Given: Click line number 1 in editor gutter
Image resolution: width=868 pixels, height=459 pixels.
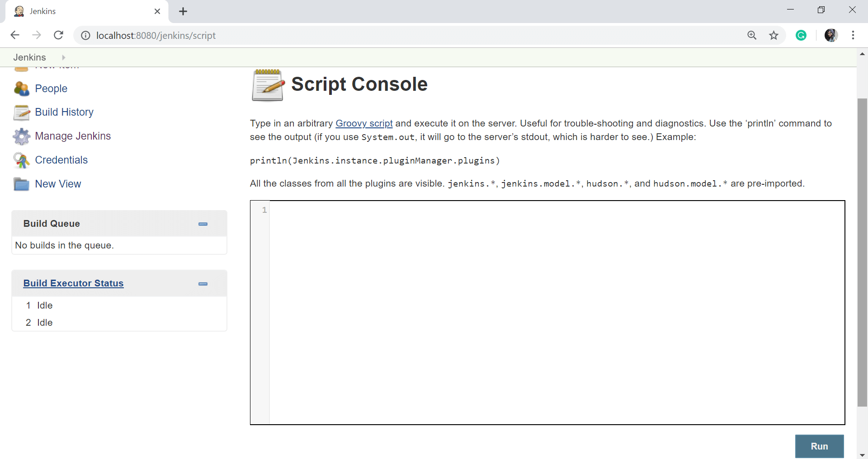Looking at the screenshot, I should [x=264, y=210].
